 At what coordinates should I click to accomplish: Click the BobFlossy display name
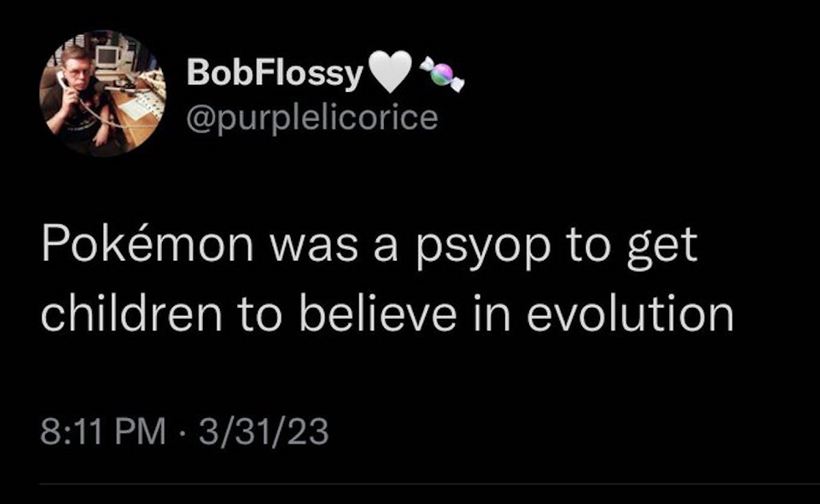coord(273,73)
